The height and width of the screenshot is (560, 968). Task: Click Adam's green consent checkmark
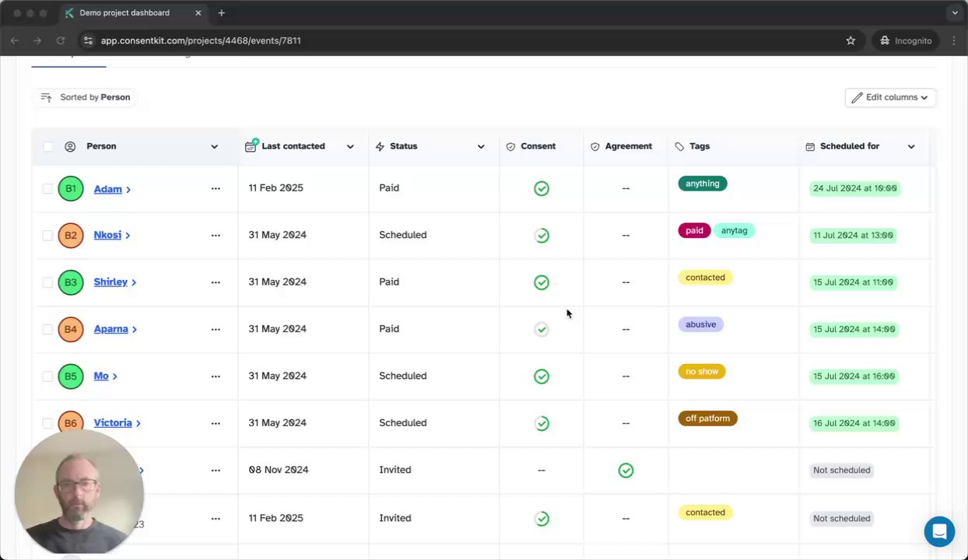[x=542, y=188]
